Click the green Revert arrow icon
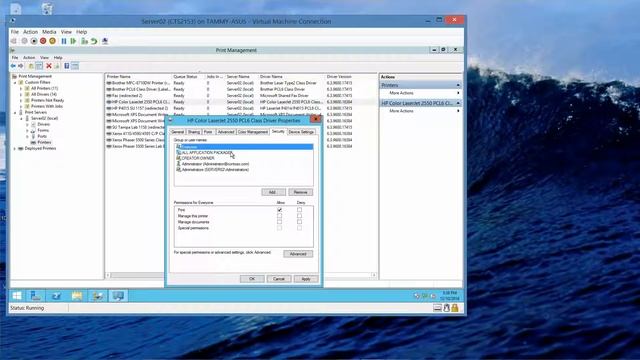The image size is (640, 360). [x=94, y=41]
